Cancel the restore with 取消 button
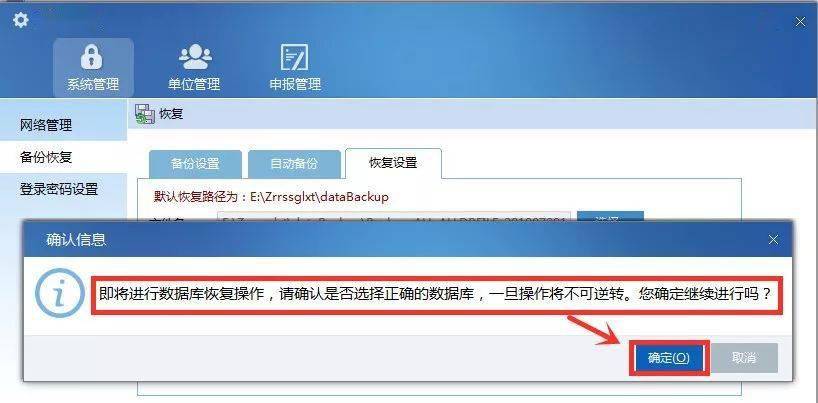 (x=744, y=358)
